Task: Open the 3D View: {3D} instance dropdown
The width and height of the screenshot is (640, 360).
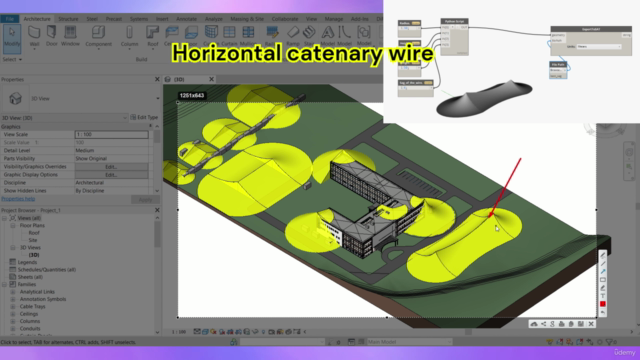Action: [x=125, y=118]
